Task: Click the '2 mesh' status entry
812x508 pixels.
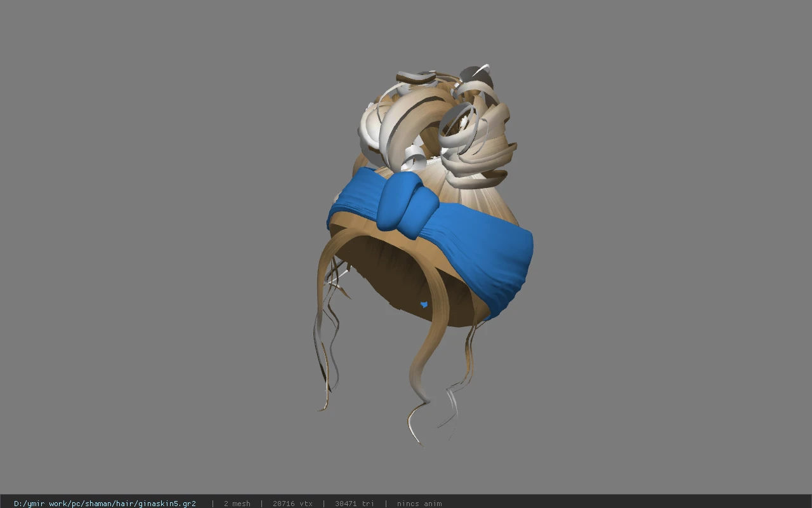Action: tap(237, 504)
